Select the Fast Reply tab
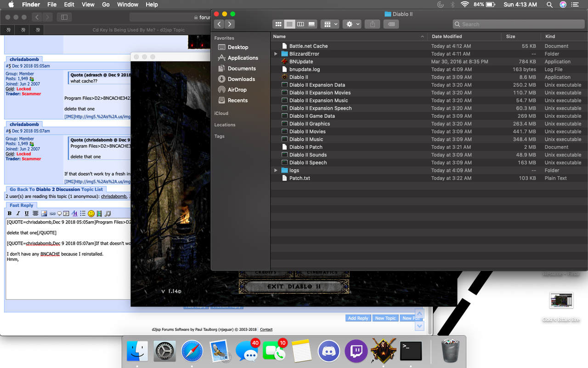Screen dimensions: 588x368 coord(22,205)
